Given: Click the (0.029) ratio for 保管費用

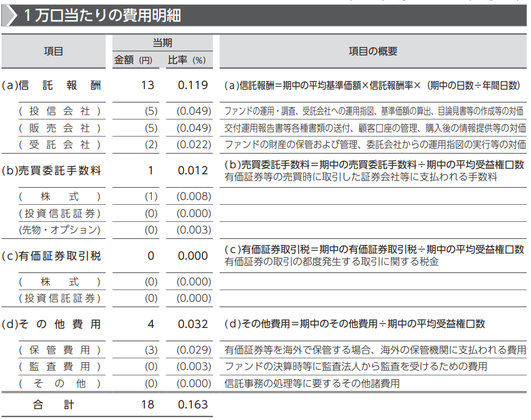Looking at the screenshot, I should (x=194, y=350).
